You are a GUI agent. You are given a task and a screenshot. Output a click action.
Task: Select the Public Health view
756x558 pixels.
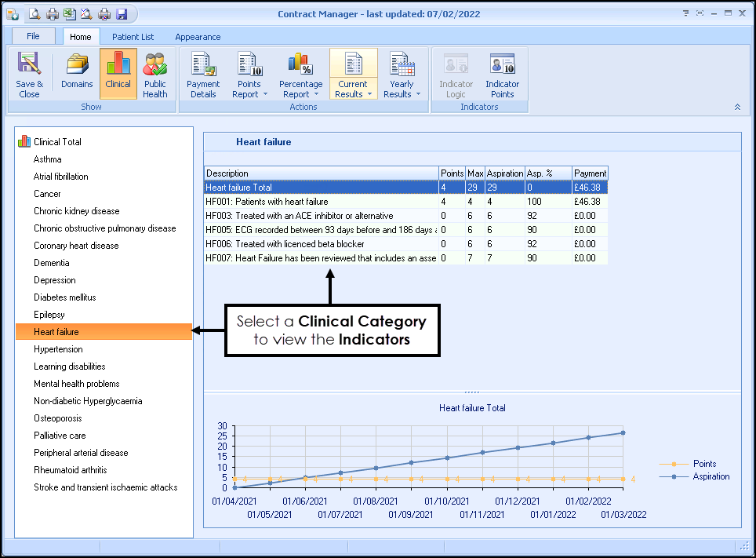click(x=154, y=75)
